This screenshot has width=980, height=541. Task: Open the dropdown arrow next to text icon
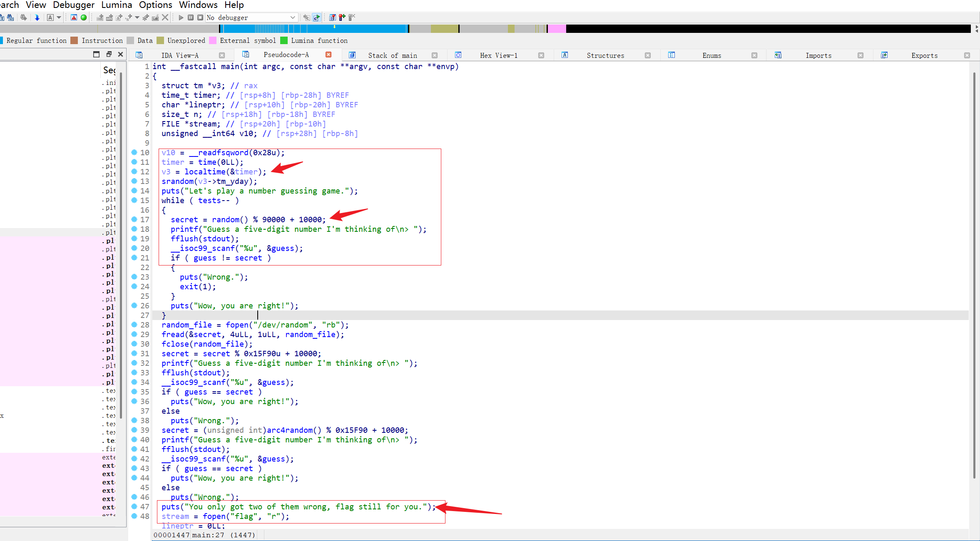point(59,17)
